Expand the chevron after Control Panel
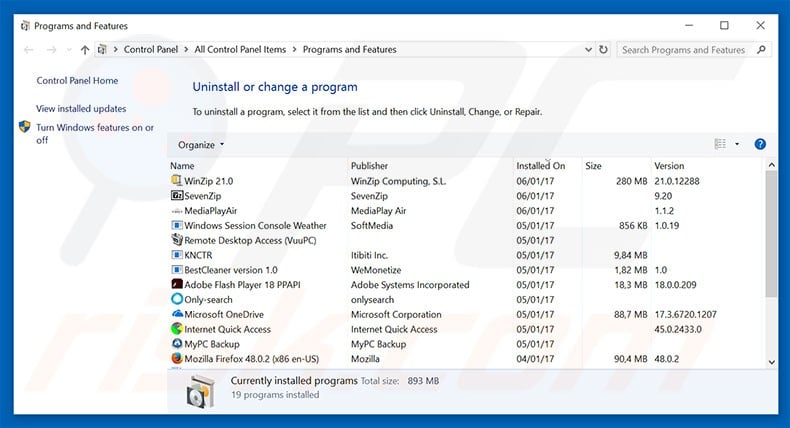The image size is (790, 428). pos(186,49)
